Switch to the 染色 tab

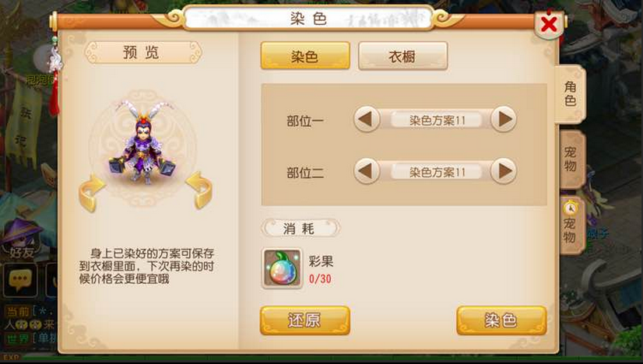[x=305, y=56]
